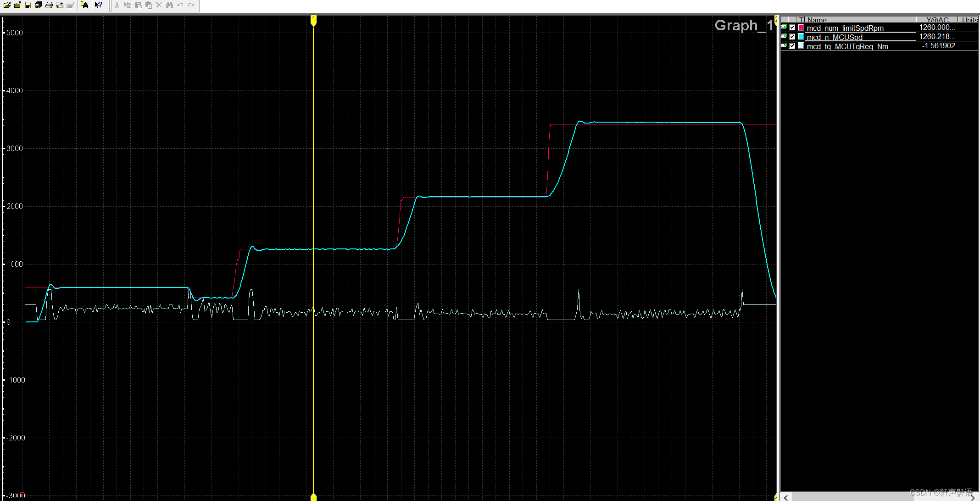Grab the yellow cursor marker at graph bottom
The image size is (980, 501).
313,497
